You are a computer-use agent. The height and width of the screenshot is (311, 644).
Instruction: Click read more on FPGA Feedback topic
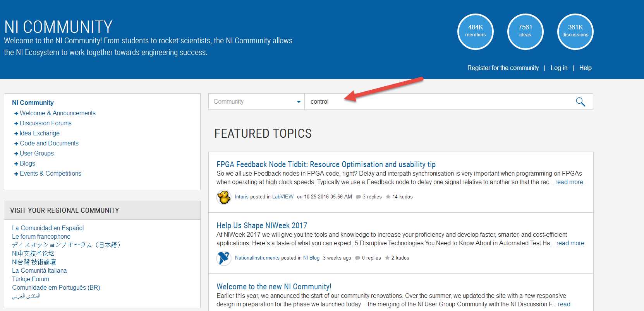click(x=569, y=182)
